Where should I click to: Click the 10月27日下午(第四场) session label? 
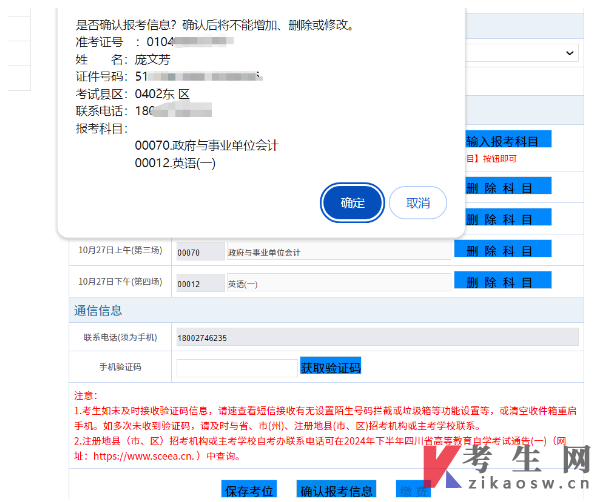[x=120, y=282]
